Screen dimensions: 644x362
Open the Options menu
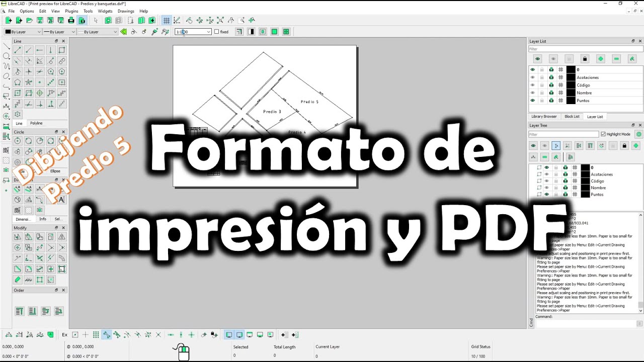[x=27, y=11]
